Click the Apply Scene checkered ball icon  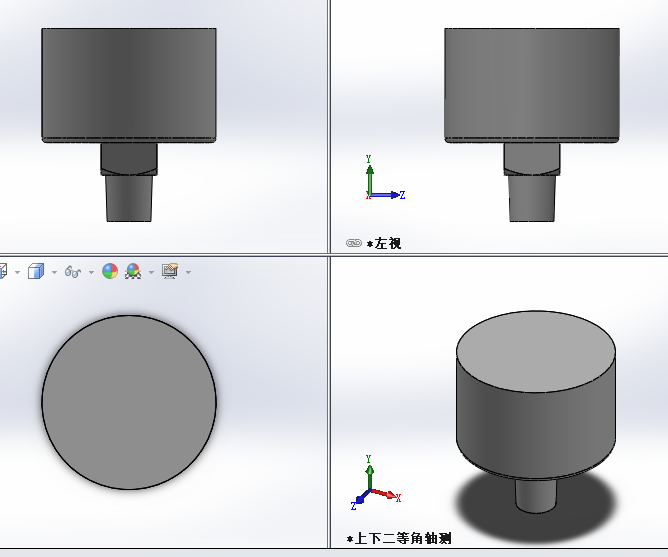point(133,271)
